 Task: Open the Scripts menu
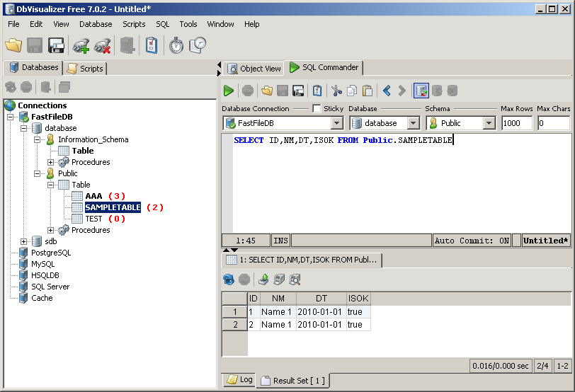point(134,24)
